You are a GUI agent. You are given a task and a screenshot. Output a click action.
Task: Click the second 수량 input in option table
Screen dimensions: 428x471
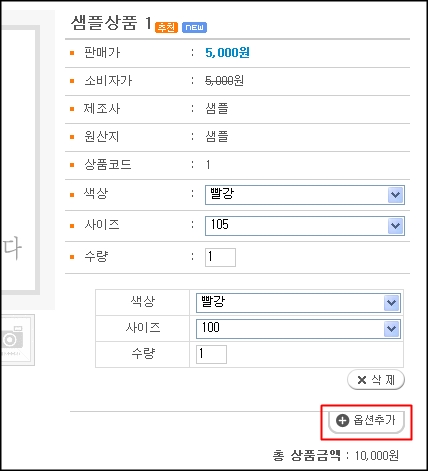coord(211,354)
